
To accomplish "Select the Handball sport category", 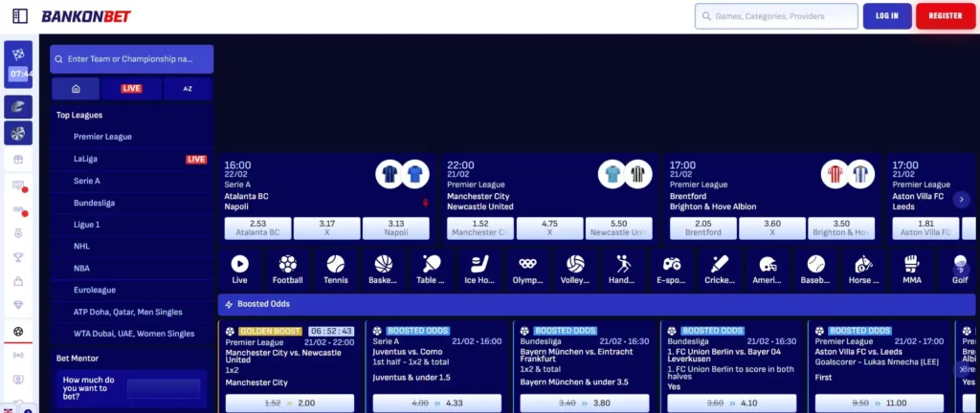I will 623,270.
